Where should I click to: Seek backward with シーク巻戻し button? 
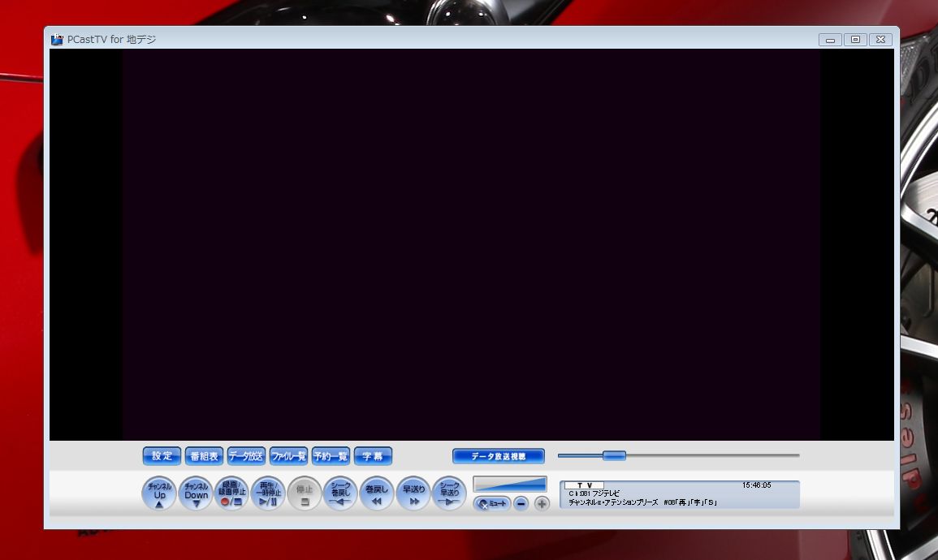point(340,493)
